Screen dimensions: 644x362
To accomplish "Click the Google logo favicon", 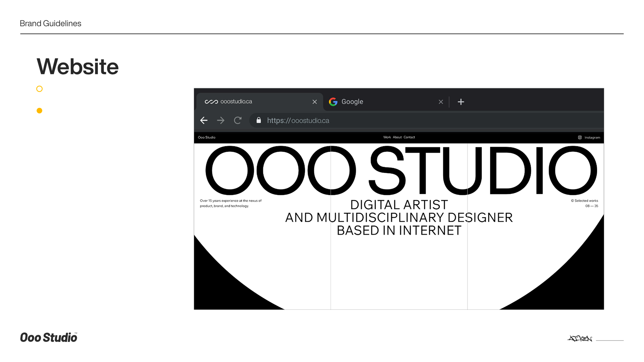I will (333, 102).
